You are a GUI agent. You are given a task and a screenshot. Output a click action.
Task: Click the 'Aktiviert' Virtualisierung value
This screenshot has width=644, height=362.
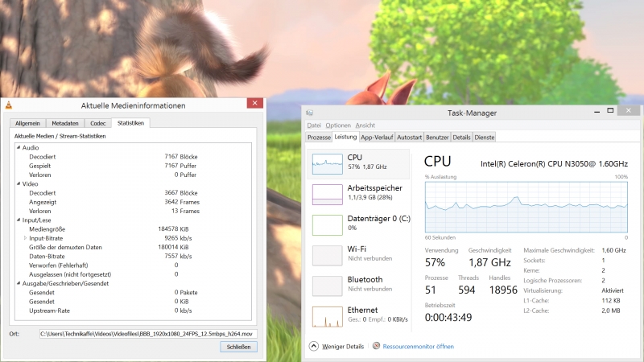613,290
